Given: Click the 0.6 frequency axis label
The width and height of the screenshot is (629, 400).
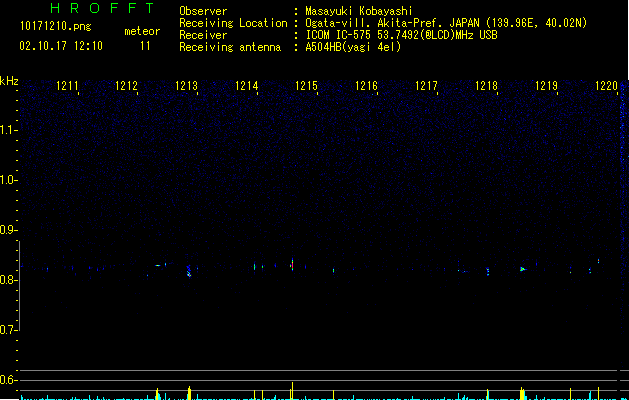Looking at the screenshot, I should (x=8, y=380).
